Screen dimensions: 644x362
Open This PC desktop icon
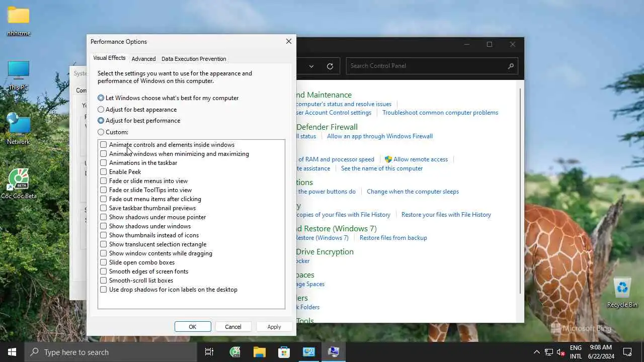[x=19, y=75]
